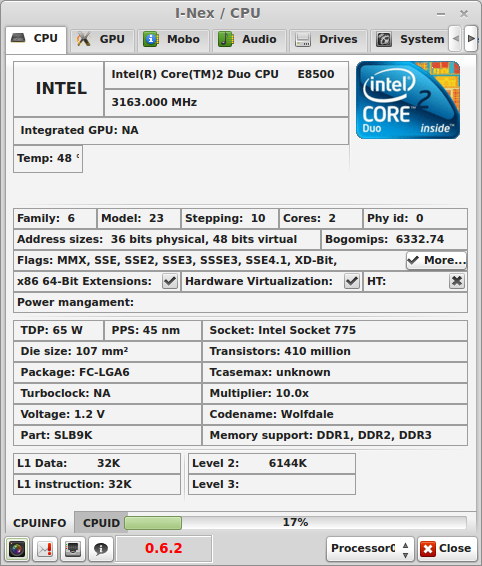Screen dimensions: 482x566
Task: Switch to the GPU tab
Action: (x=102, y=39)
